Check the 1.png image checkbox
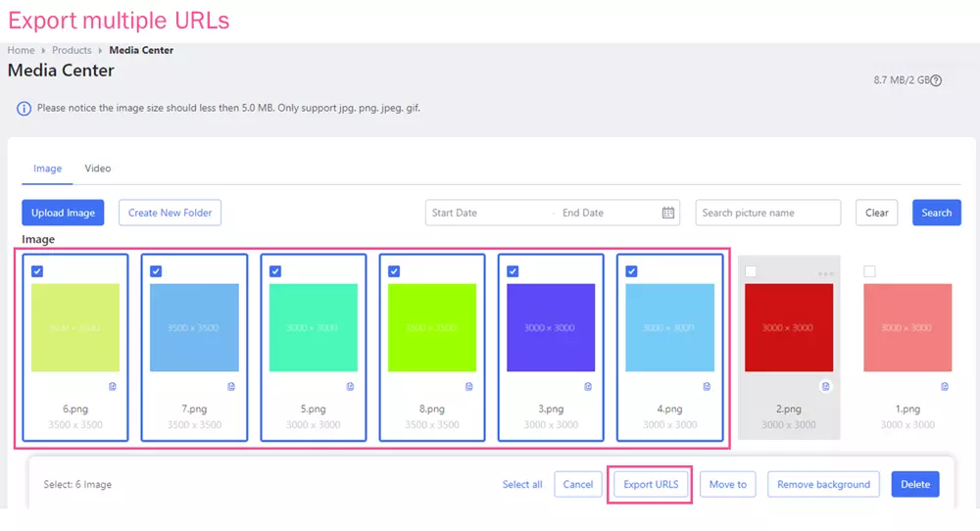The height and width of the screenshot is (531, 980). pos(869,271)
